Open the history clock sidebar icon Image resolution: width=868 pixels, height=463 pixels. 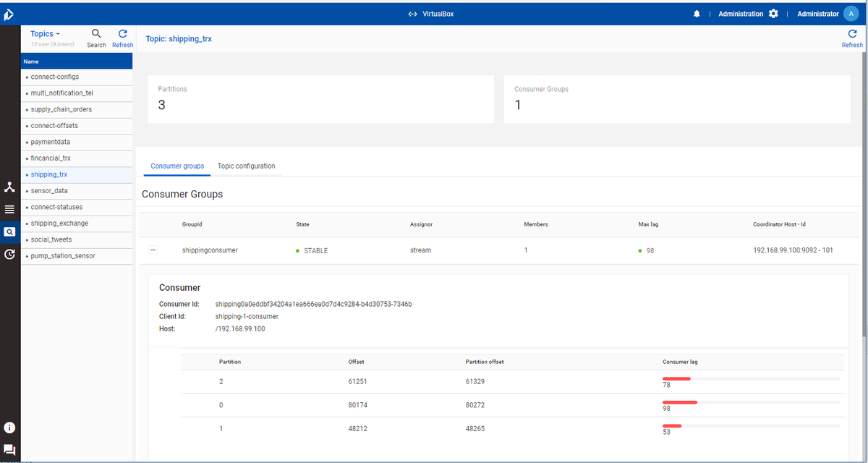(9, 254)
